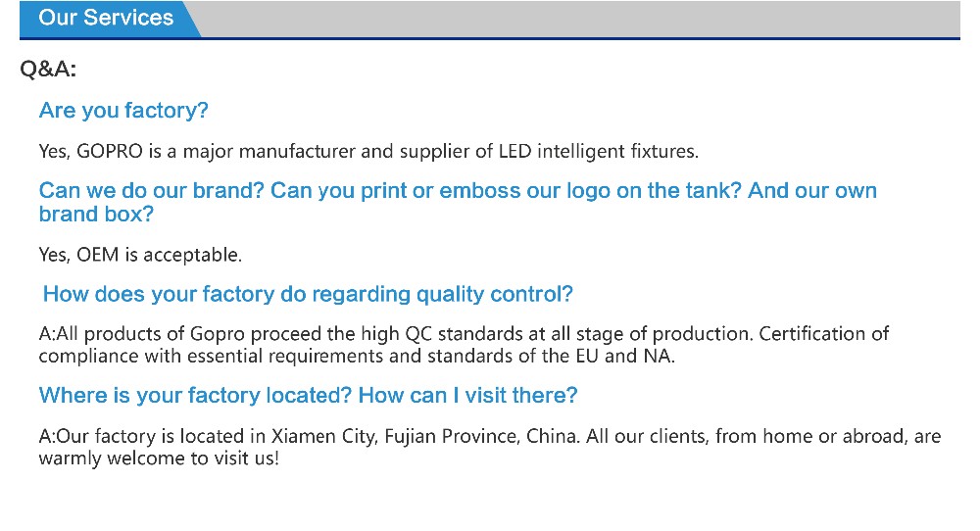Click 'How can I visit there?' text
Screen dimensions: 980x531
point(468,396)
